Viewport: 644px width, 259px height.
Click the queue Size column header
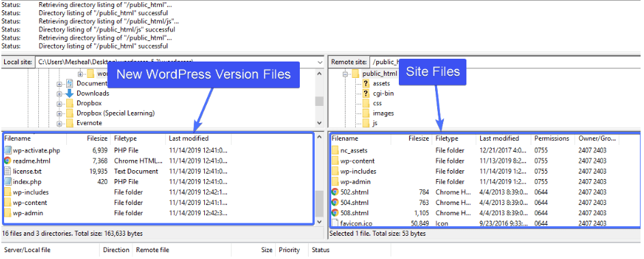point(266,250)
